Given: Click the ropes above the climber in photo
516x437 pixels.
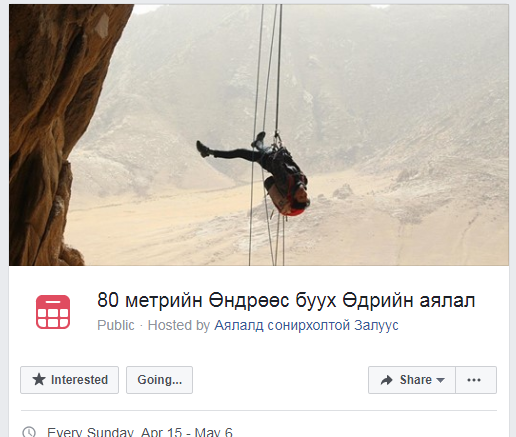Looking at the screenshot, I should coord(268,67).
